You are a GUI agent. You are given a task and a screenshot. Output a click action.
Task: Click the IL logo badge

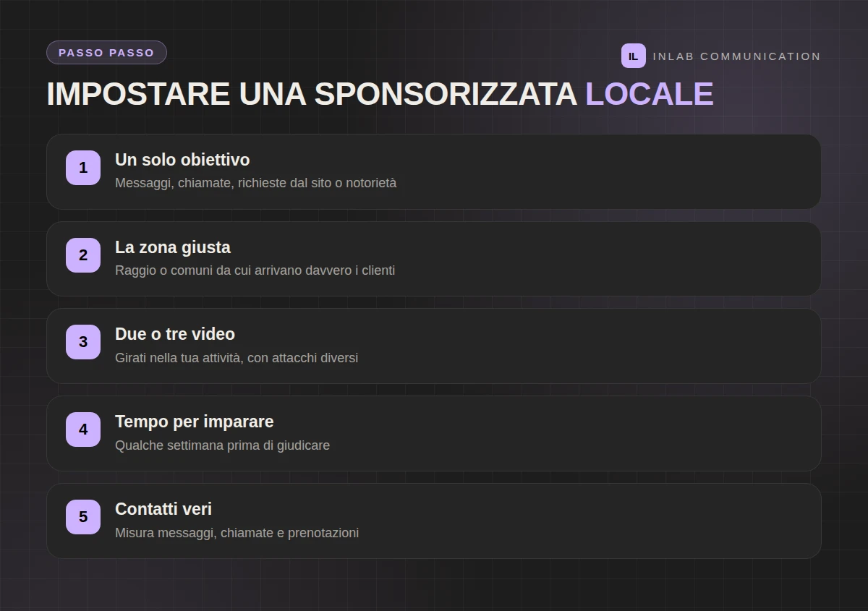(633, 56)
